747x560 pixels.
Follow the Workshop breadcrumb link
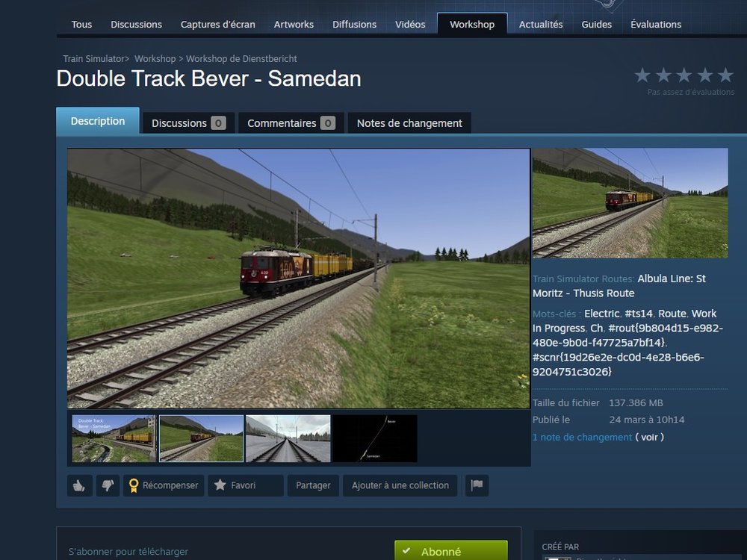pos(155,58)
